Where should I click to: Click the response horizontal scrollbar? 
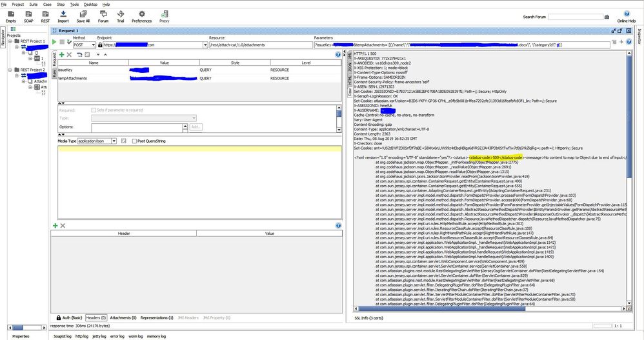click(489, 308)
